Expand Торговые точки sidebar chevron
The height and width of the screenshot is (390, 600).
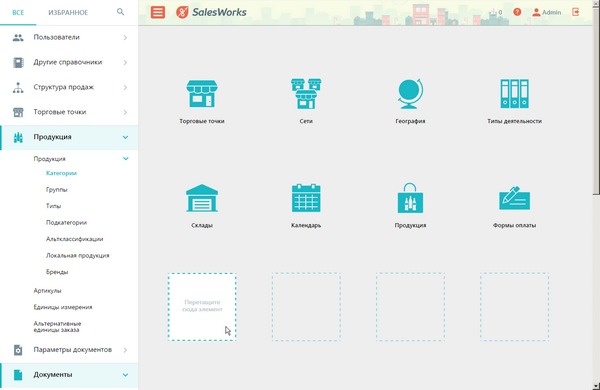(125, 112)
